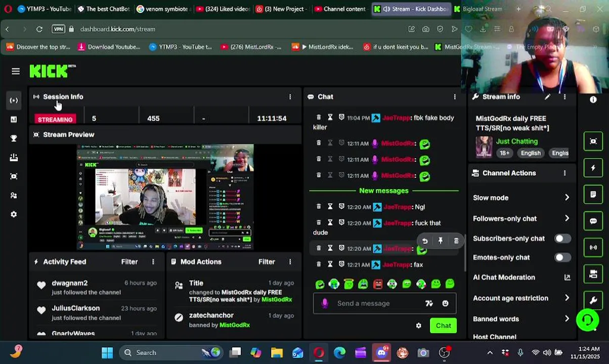This screenshot has height=364, width=609.
Task: Open Mod Actions three-dot menu
Action: click(290, 261)
